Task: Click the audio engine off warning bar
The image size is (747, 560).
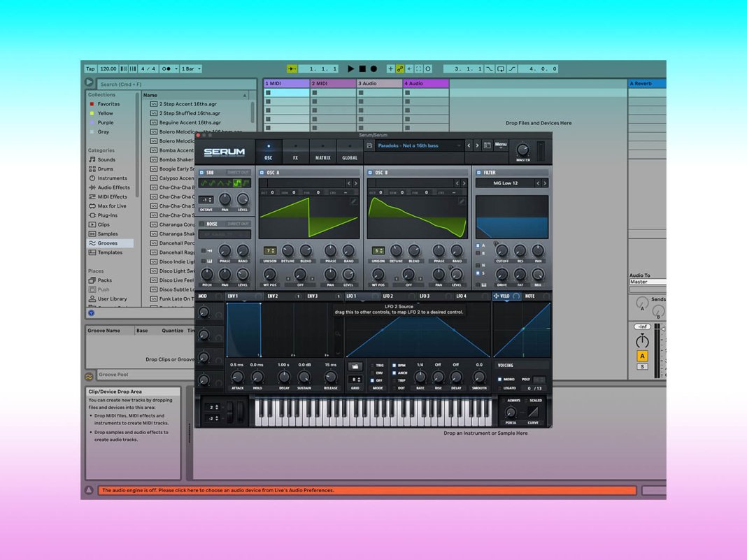Action: [367, 490]
